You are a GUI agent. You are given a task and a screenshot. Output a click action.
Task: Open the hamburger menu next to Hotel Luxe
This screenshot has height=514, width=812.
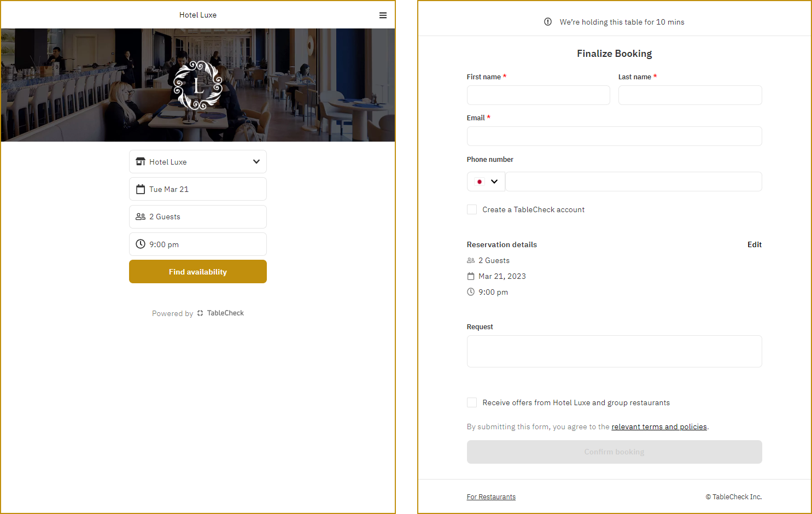tap(383, 15)
